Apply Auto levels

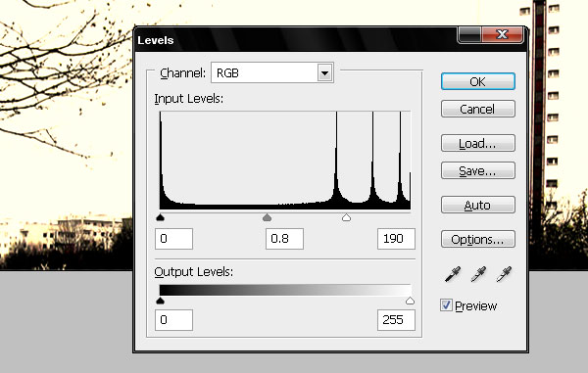[x=478, y=205]
